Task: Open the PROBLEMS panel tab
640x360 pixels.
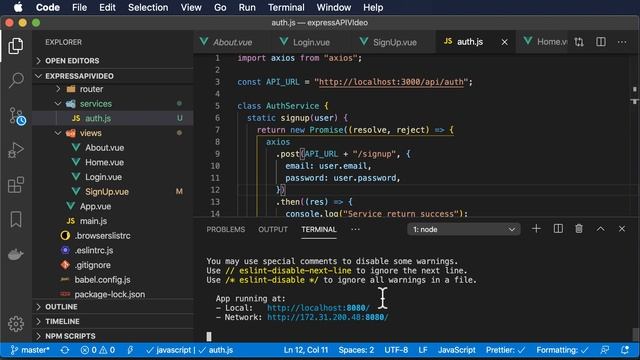Action: click(x=226, y=229)
